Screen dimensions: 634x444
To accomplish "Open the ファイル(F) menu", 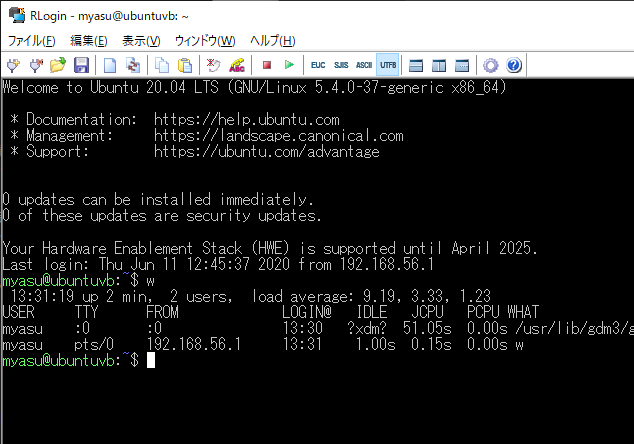I will [x=32, y=41].
